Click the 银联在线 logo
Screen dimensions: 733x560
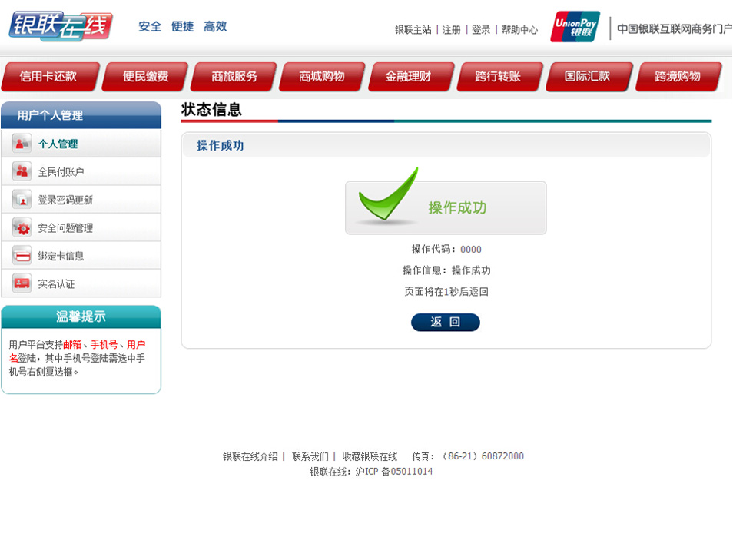[x=61, y=26]
